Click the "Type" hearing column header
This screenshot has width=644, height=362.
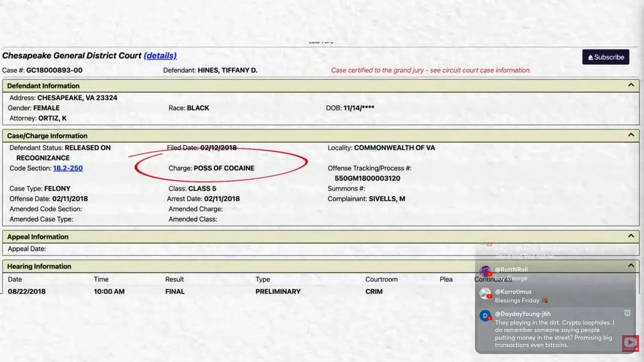coord(263,279)
